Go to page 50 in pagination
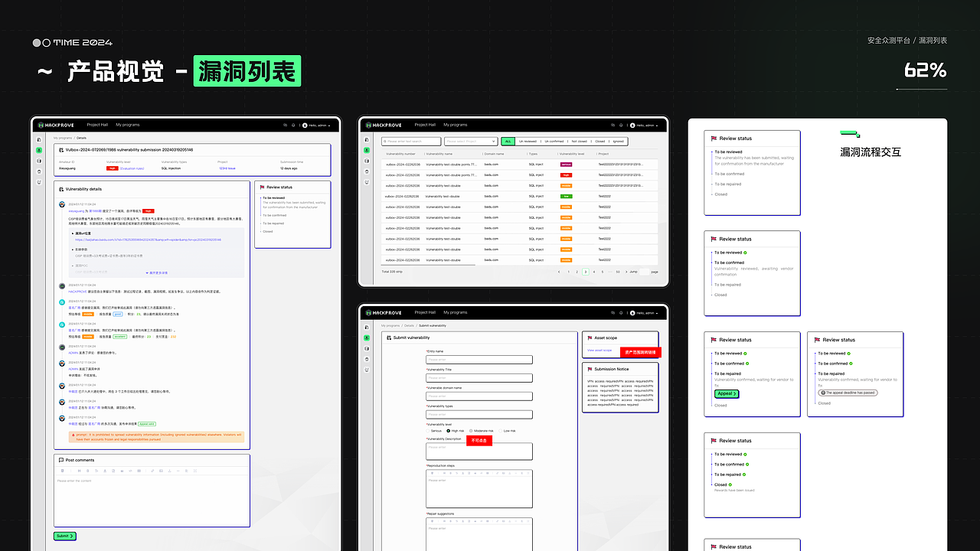This screenshot has height=551, width=980. (618, 272)
